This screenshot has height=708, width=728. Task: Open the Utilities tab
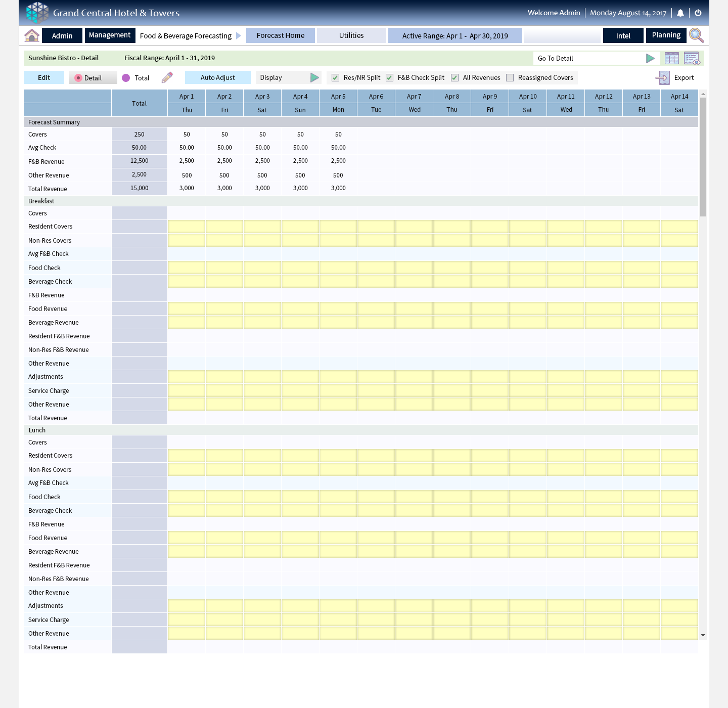click(x=351, y=35)
